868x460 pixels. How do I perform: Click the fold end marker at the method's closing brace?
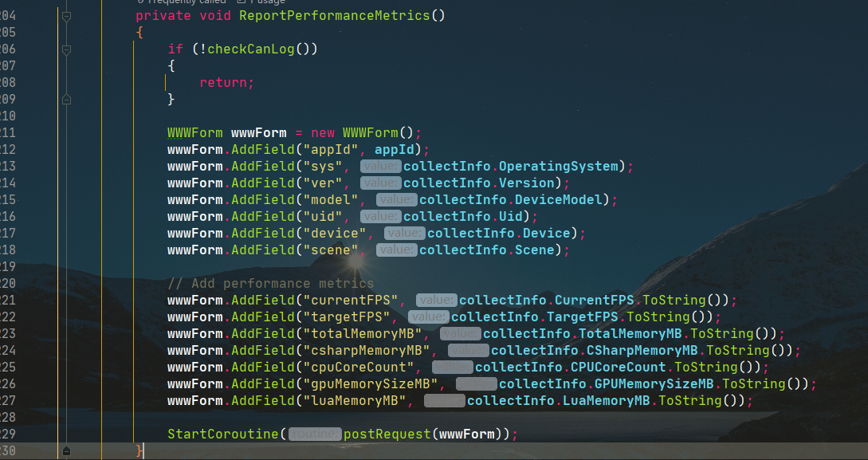pyautogui.click(x=66, y=451)
